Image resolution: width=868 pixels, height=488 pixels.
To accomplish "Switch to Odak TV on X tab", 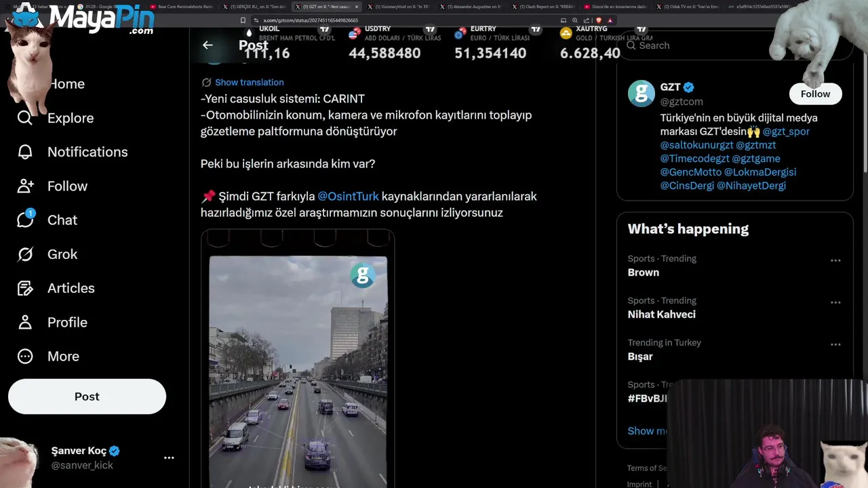I will (x=688, y=7).
